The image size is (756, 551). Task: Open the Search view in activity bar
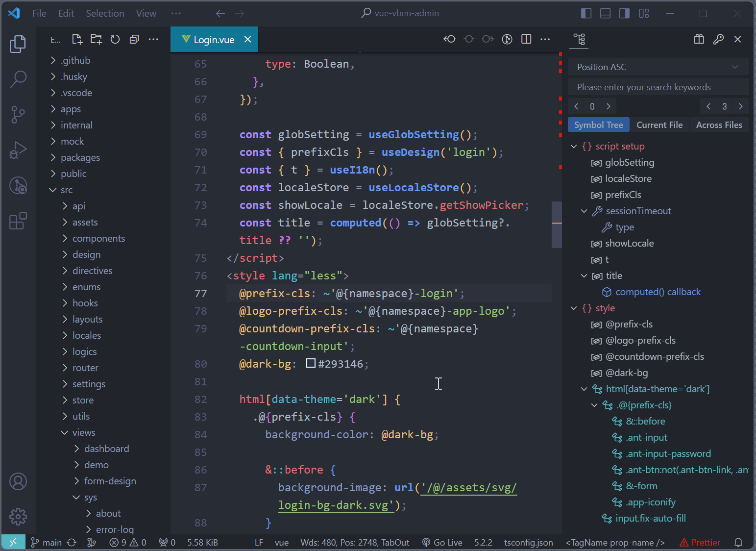[18, 79]
